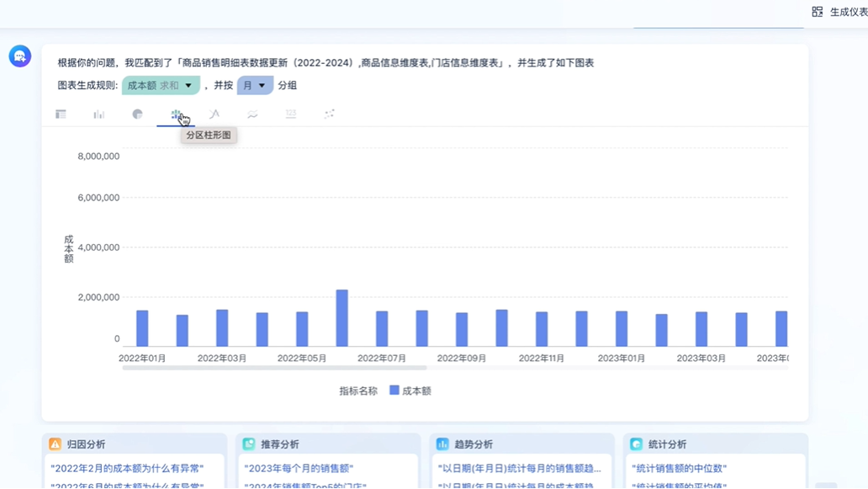
Task: Open suggestion "2023年每个月的销售额"
Action: 299,469
